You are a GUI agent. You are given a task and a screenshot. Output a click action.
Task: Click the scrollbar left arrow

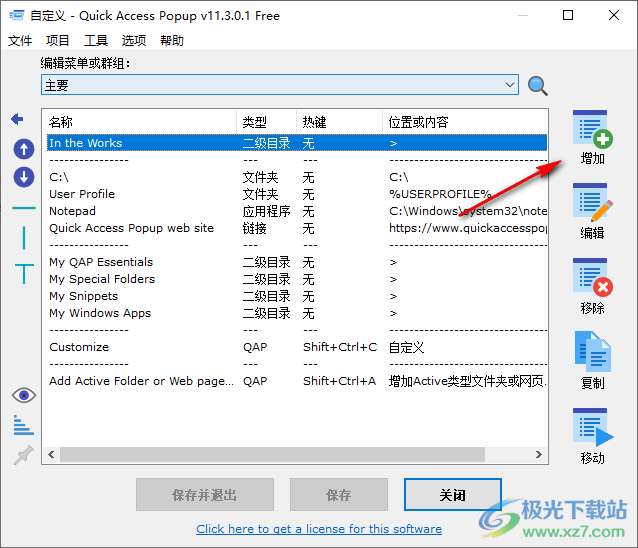point(51,454)
